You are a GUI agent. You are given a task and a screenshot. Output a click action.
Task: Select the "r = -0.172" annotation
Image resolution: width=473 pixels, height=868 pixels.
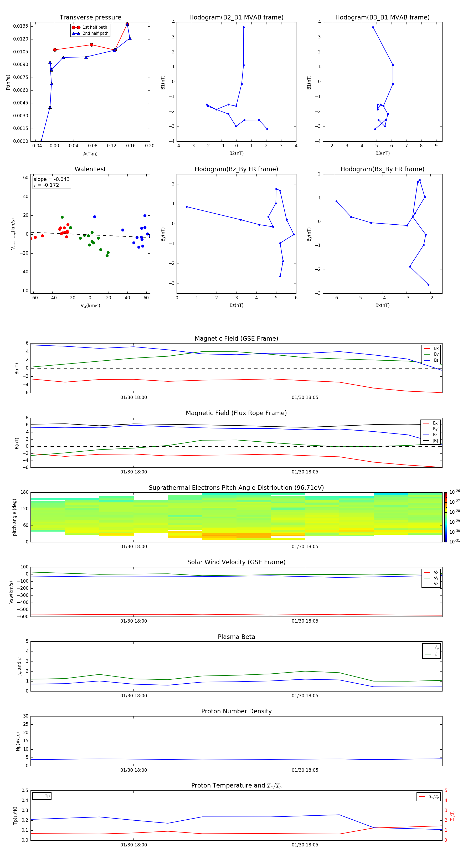pyautogui.click(x=46, y=185)
